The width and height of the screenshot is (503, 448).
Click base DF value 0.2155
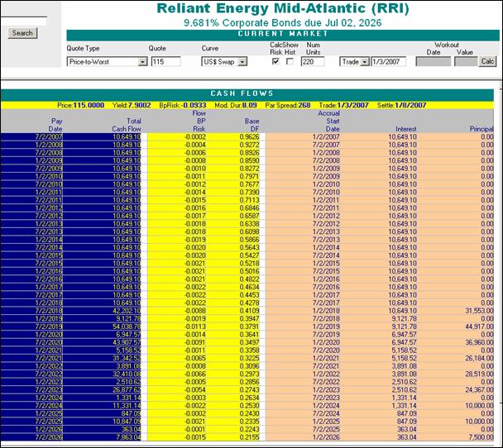point(249,437)
